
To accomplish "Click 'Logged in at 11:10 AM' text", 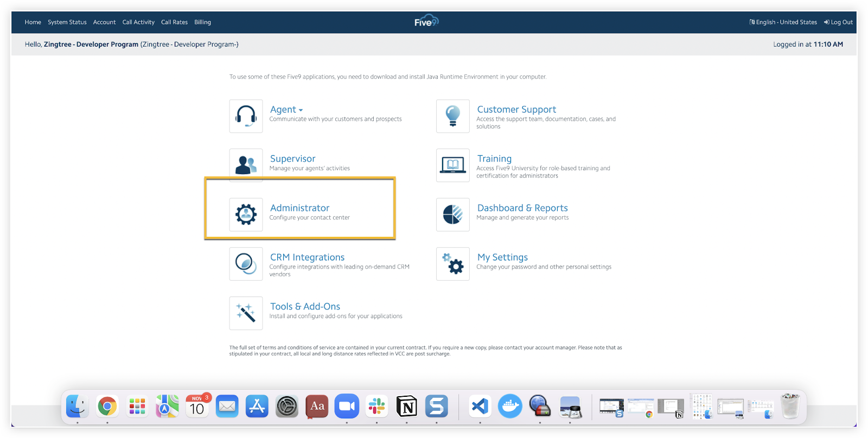I will [808, 44].
